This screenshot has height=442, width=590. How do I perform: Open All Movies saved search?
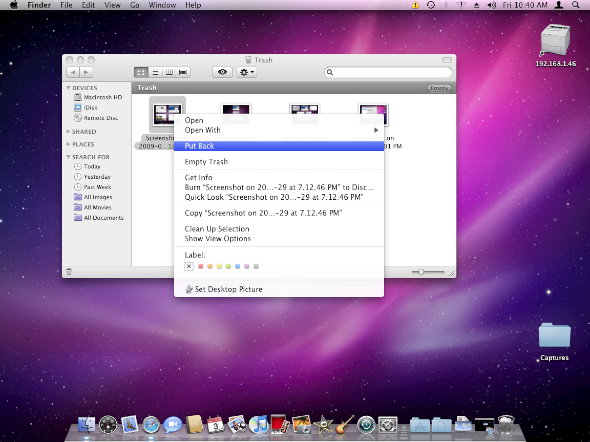(x=93, y=207)
